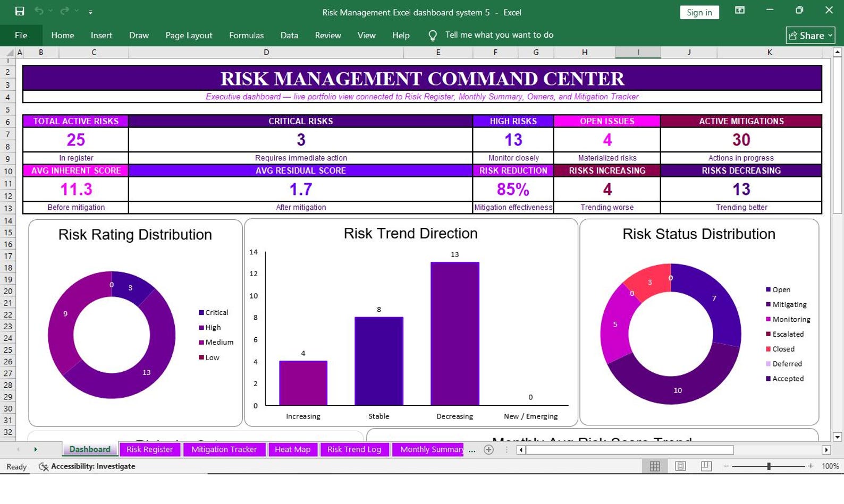This screenshot has width=844, height=504.
Task: Open the Review ribbon tab
Action: [x=328, y=35]
